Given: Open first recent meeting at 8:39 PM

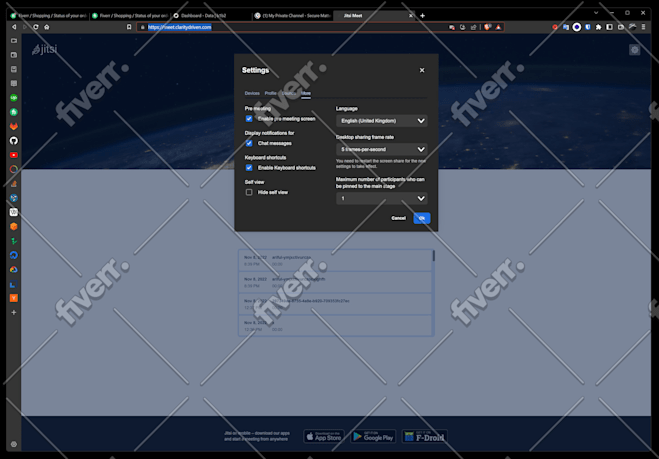Looking at the screenshot, I should (x=335, y=261).
